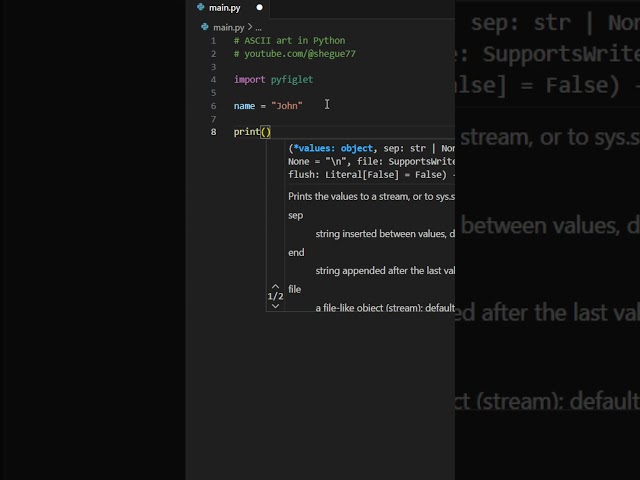Viewport: 640px width, 480px height.
Task: Click the name variable on line 6
Action: [244, 106]
